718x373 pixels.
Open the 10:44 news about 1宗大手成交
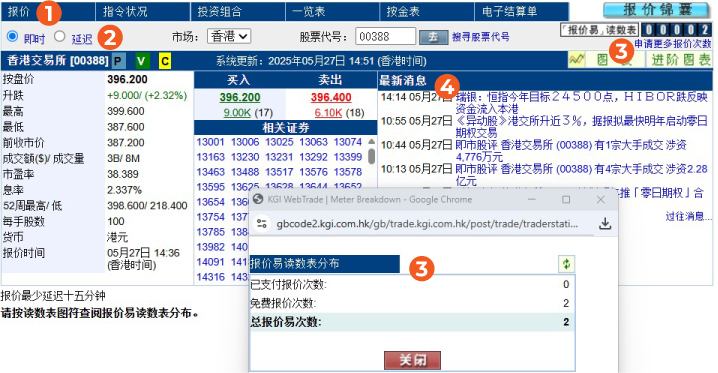(571, 151)
